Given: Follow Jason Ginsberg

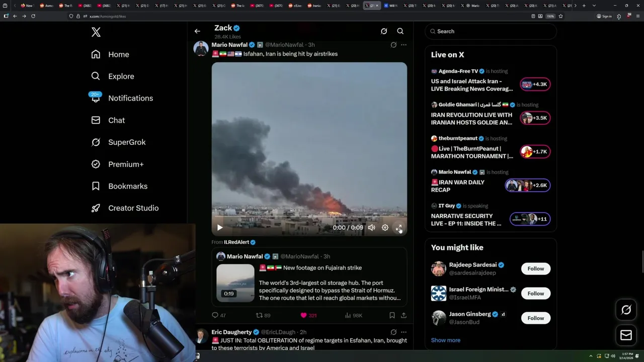Looking at the screenshot, I should [x=536, y=318].
